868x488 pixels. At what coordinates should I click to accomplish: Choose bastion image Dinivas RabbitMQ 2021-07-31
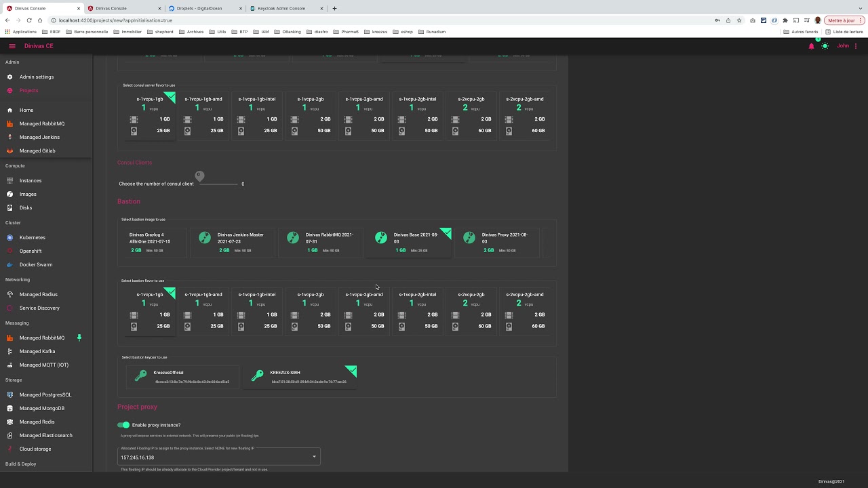pos(320,243)
